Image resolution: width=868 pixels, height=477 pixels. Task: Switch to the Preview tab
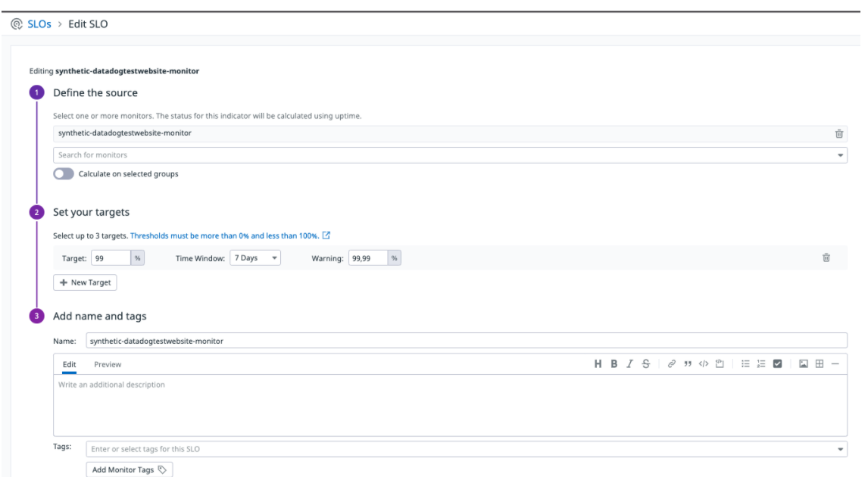[107, 363]
